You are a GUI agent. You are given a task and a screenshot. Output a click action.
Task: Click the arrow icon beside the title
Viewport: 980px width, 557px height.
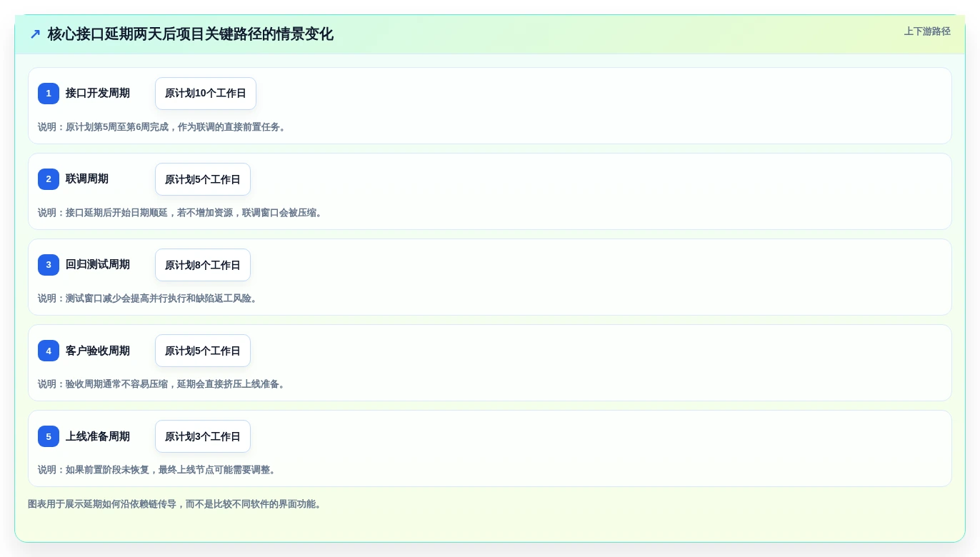coord(35,34)
